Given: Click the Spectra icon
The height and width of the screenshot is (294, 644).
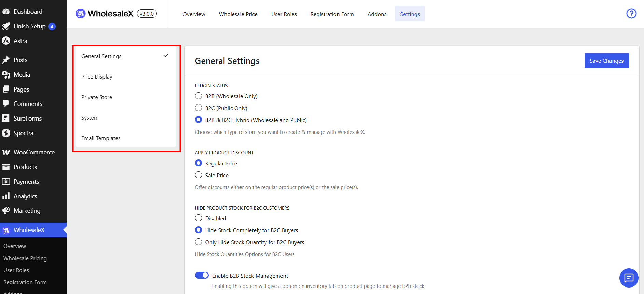Looking at the screenshot, I should [x=6, y=133].
